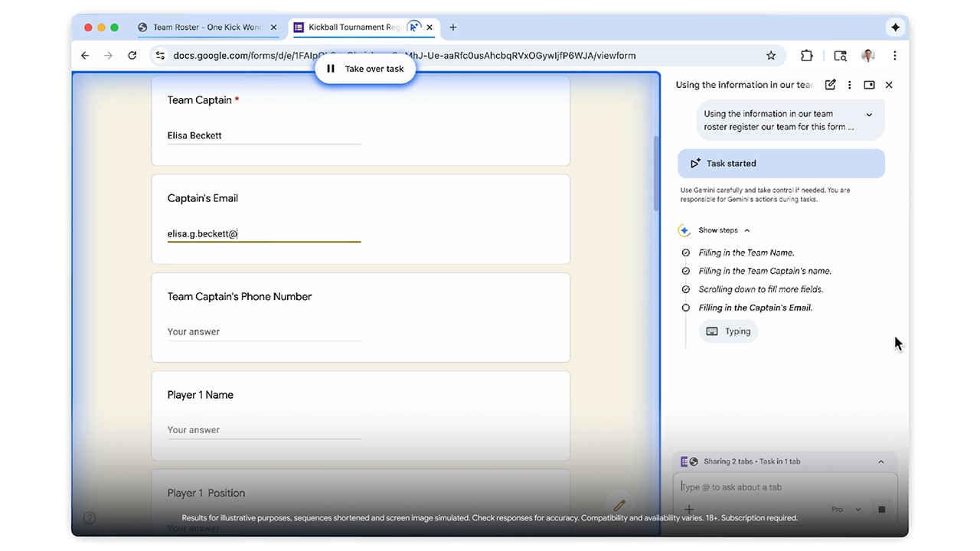Click the form's vertical scrollbar
This screenshot has height=551, width=980.
pos(655,176)
